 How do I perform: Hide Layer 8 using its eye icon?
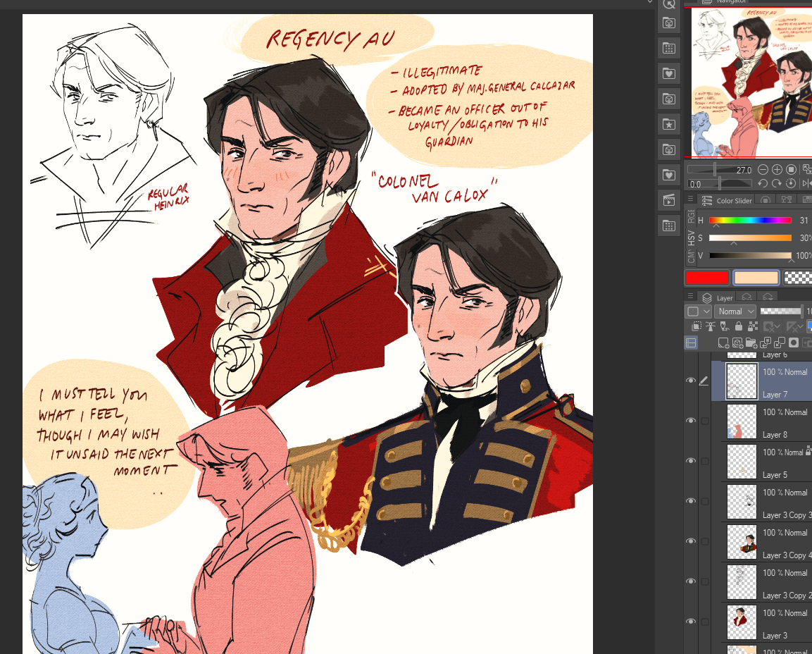click(x=691, y=421)
